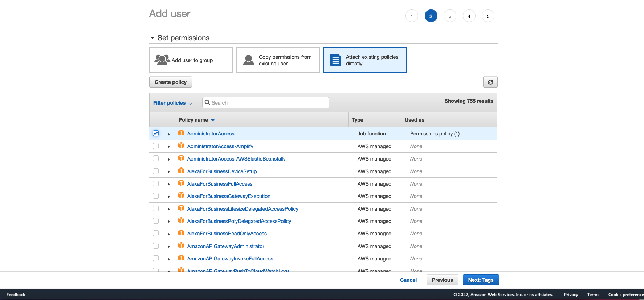Click the AlexaForBusinessGatewayExecution policy icon
The height and width of the screenshot is (300, 644).
click(181, 195)
